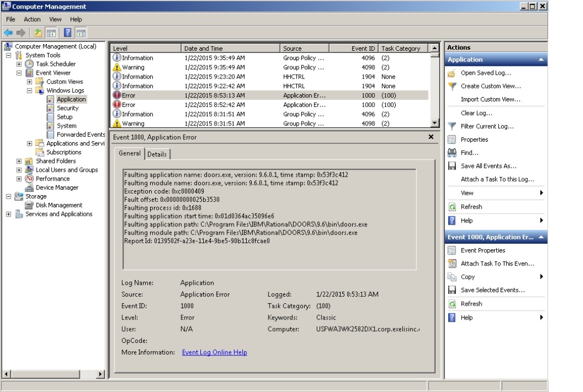Collapse the Application actions section
Screen dimensions: 583x392
pos(541,59)
